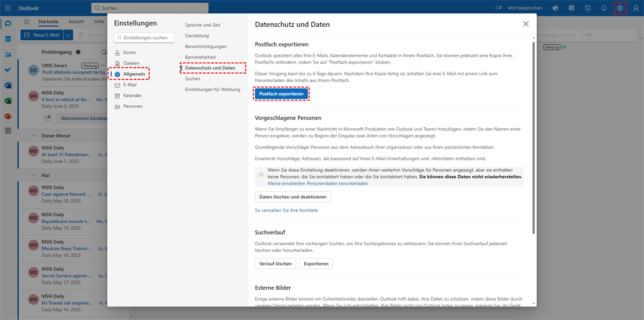
Task: Click the notifications bell icon
Action: [x=604, y=8]
